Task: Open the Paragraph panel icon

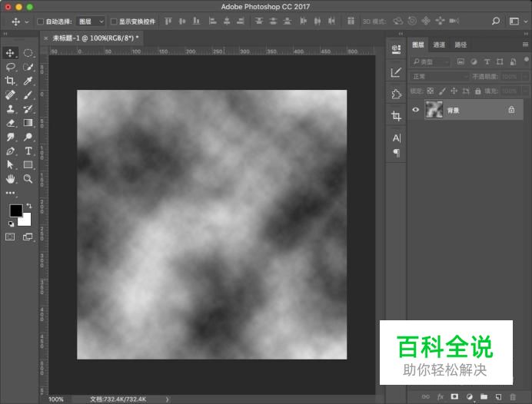Action: click(x=396, y=153)
